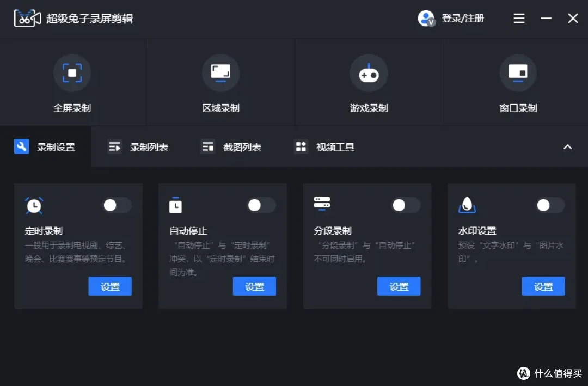The height and width of the screenshot is (386, 588).
Task: Collapse the settings panel with chevron
Action: coord(568,146)
